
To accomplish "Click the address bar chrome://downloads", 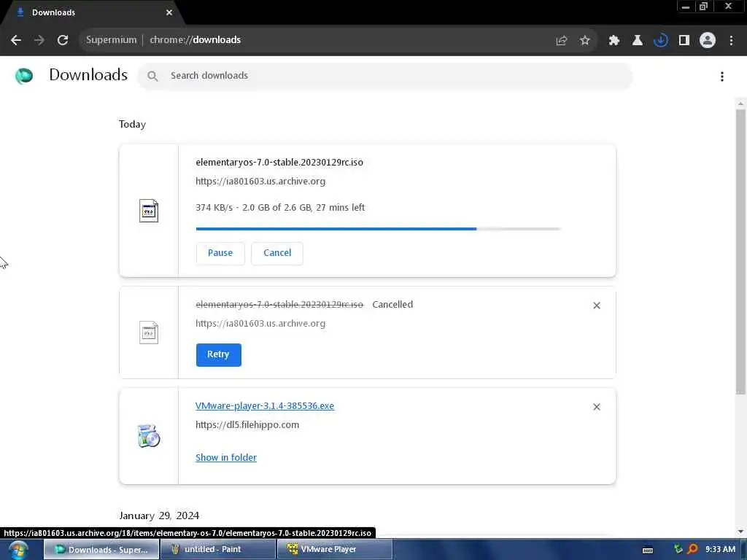I will (195, 40).
